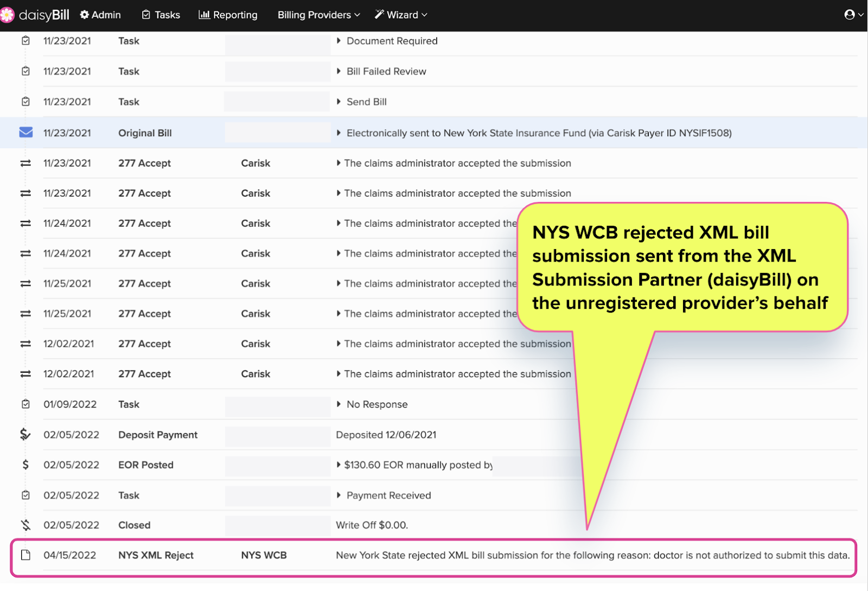
Task: Click the 04/15/2022 date cell
Action: click(69, 555)
